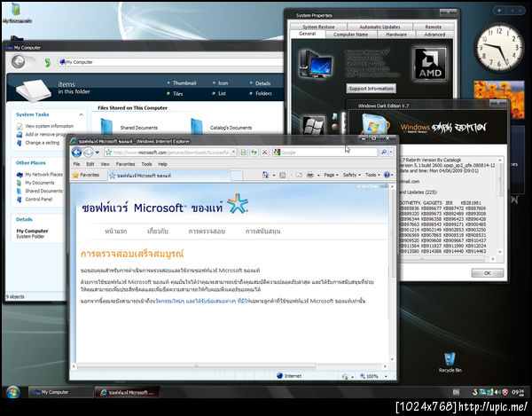Click the blue hyperlink in page text
The width and height of the screenshot is (532, 416).
click(x=202, y=301)
